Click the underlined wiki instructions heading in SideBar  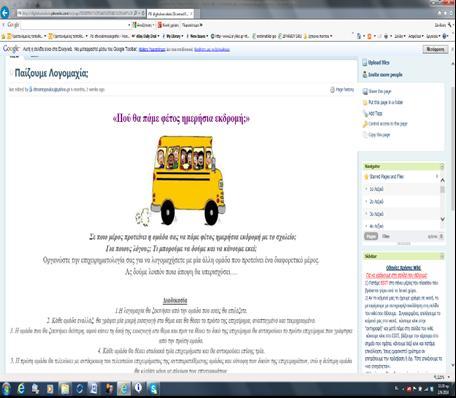(x=403, y=268)
